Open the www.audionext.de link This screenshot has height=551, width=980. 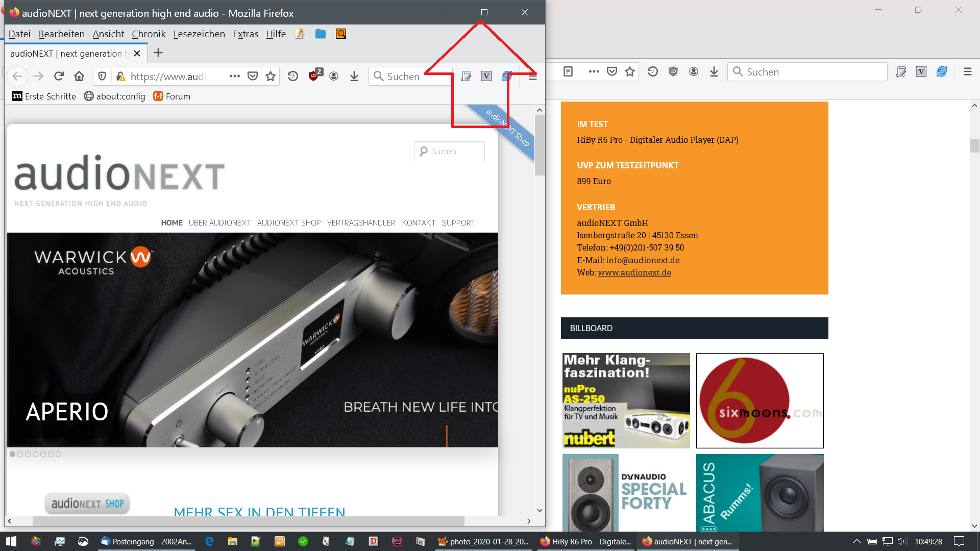(634, 272)
